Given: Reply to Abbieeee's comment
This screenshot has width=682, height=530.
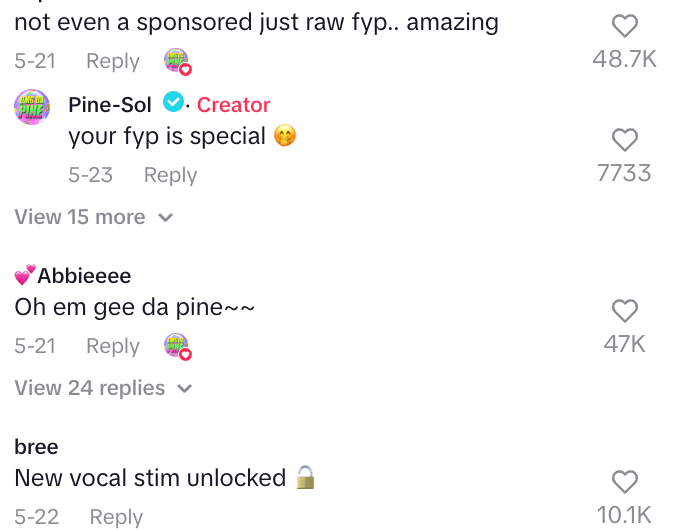Looking at the screenshot, I should tap(113, 346).
